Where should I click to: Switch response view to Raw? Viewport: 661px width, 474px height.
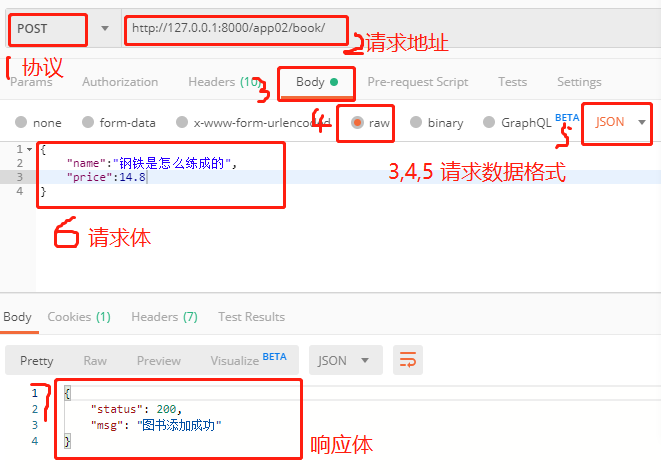click(95, 360)
